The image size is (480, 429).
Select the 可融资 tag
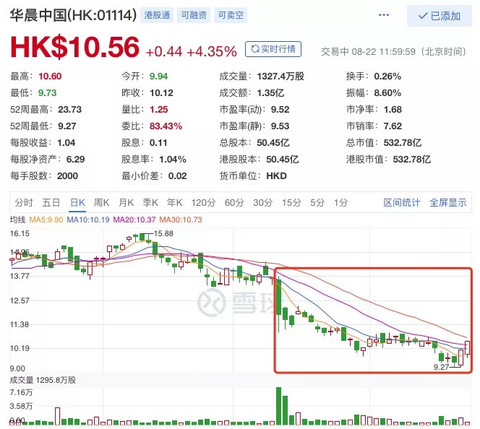tap(194, 15)
